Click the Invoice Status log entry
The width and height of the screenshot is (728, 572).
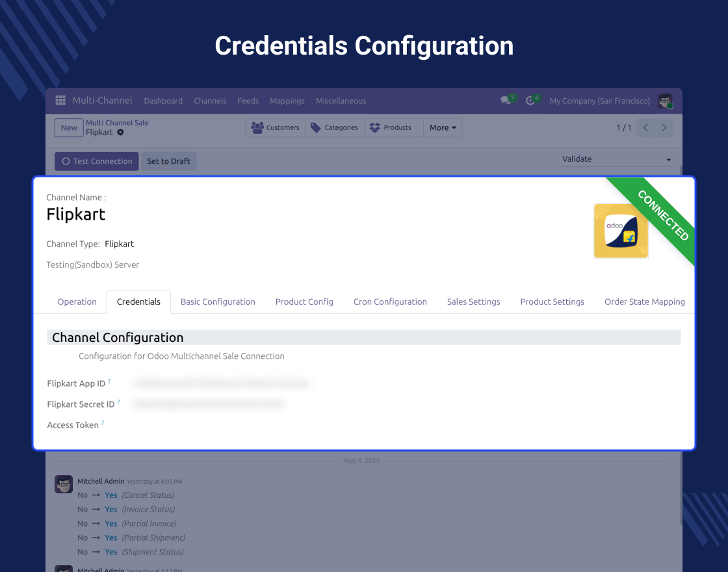126,510
